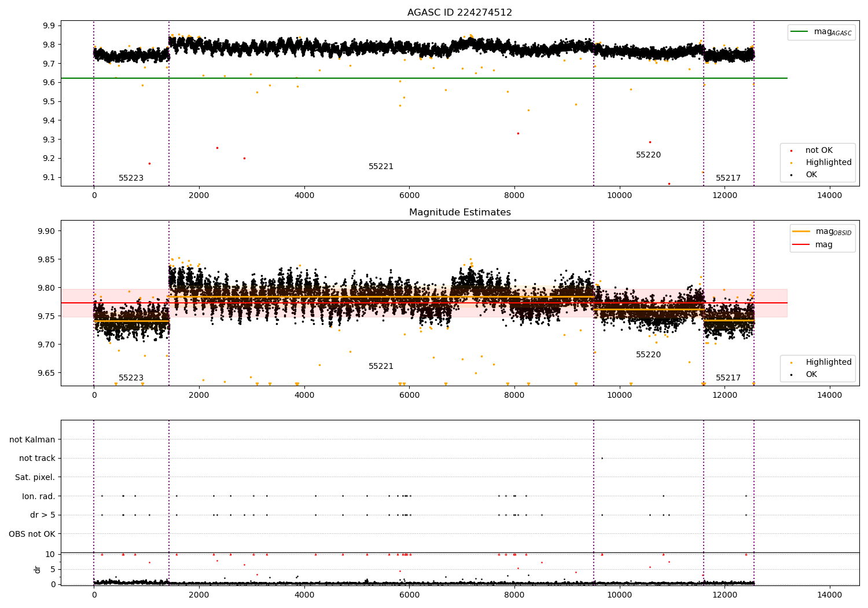Click Highlighted in the middle plot legend
This screenshot has height=608, width=868.
tap(828, 362)
